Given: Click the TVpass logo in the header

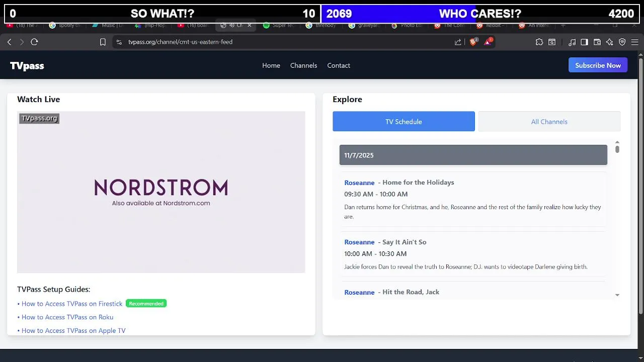Looking at the screenshot, I should click(x=27, y=65).
